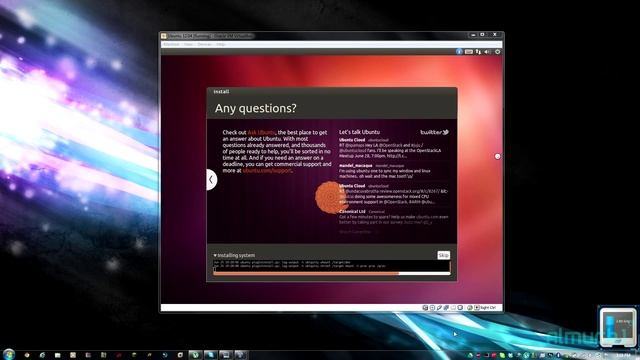Go to previous installer slide arrow
The image size is (640, 360).
pos(211,180)
